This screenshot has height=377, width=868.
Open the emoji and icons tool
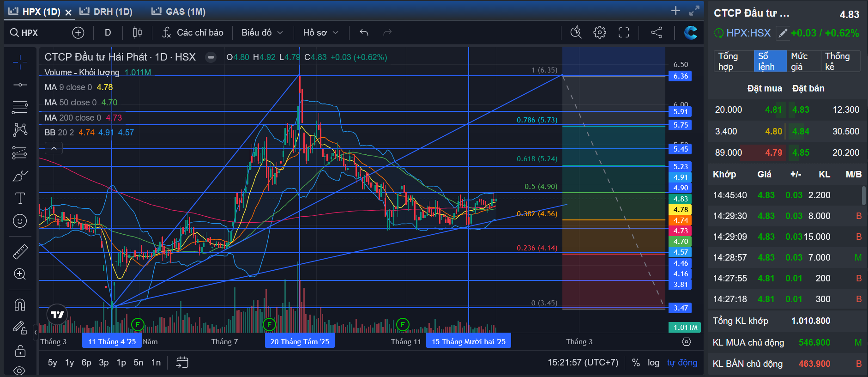(x=20, y=221)
